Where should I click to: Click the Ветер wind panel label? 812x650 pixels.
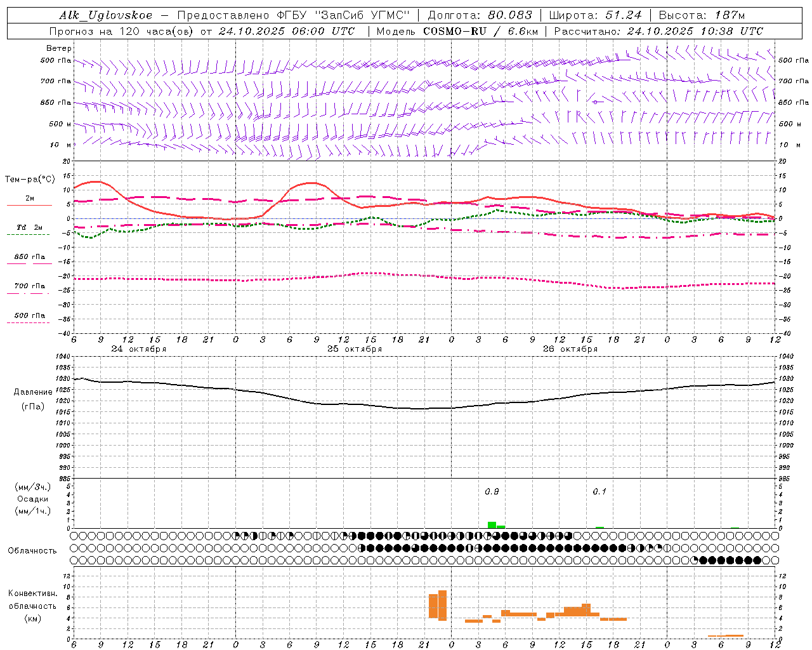pyautogui.click(x=59, y=48)
